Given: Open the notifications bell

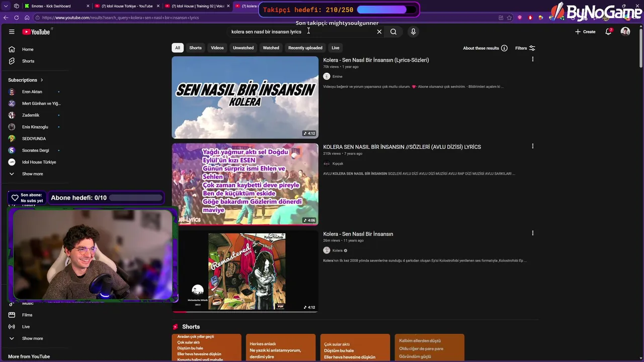Looking at the screenshot, I should [x=608, y=32].
